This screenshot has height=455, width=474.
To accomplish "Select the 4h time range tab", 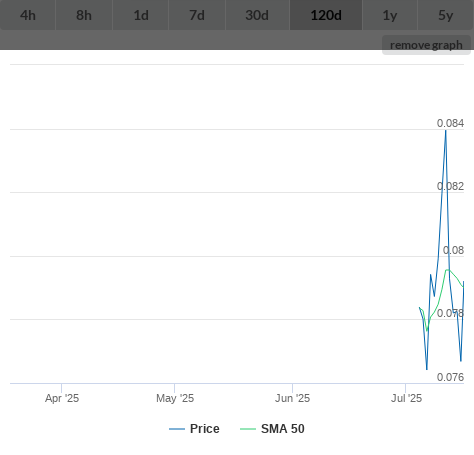I will click(28, 15).
